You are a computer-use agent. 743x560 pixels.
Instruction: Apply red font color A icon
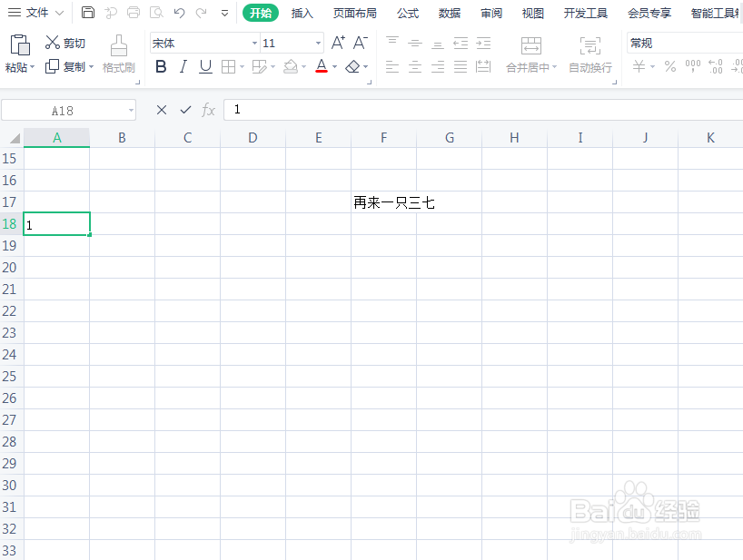pos(322,66)
